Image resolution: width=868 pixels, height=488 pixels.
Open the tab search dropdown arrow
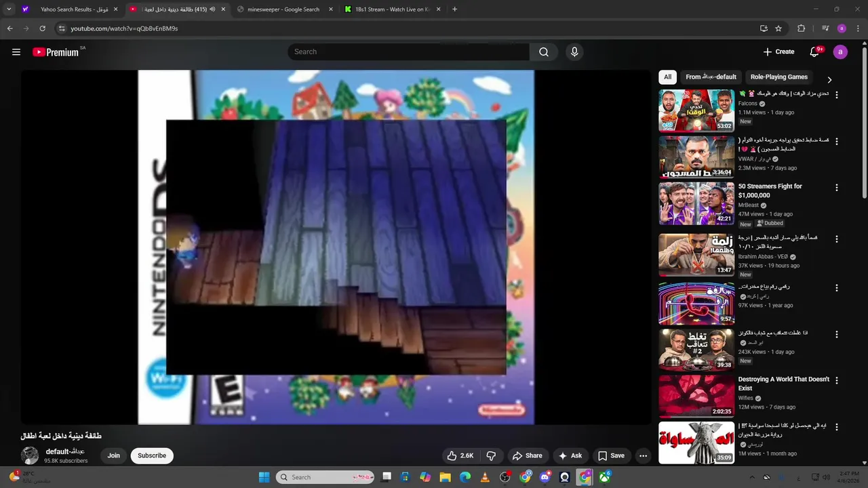9,9
